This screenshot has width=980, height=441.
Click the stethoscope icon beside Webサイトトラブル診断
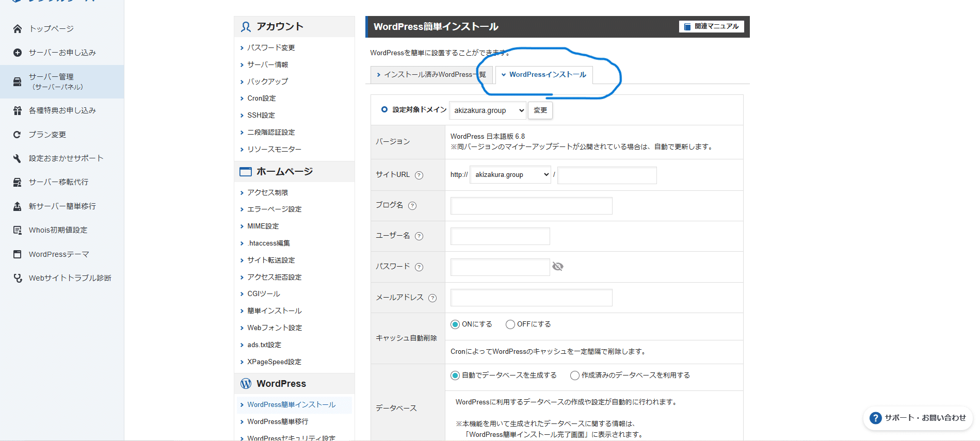pos(18,278)
